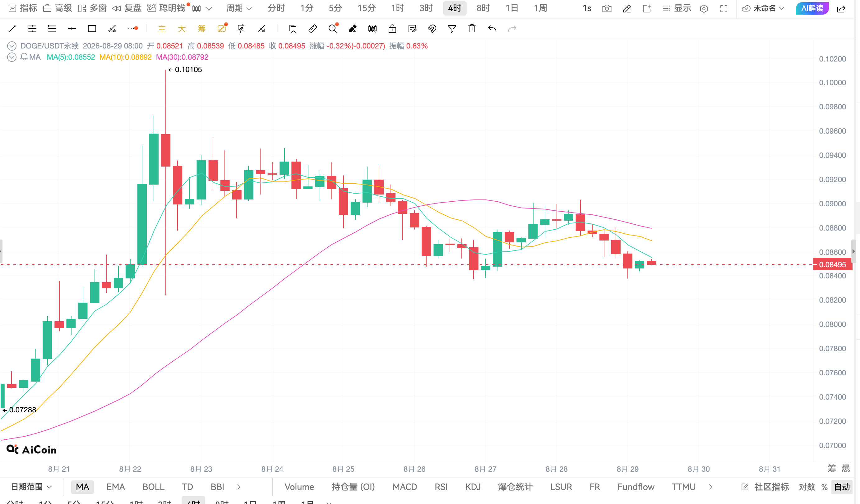The width and height of the screenshot is (860, 504).
Task: Delete drawings with the trash icon
Action: (472, 29)
